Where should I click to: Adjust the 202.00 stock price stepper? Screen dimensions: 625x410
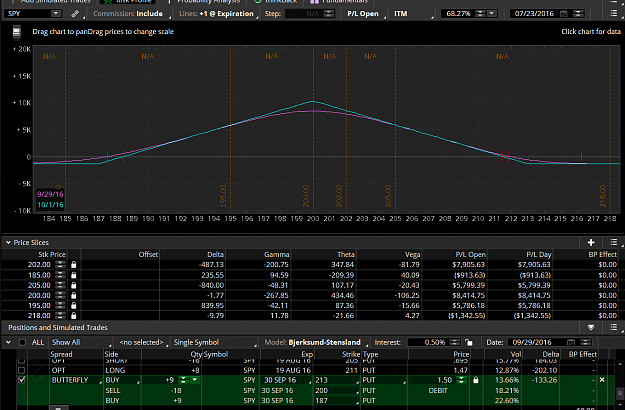[60, 265]
